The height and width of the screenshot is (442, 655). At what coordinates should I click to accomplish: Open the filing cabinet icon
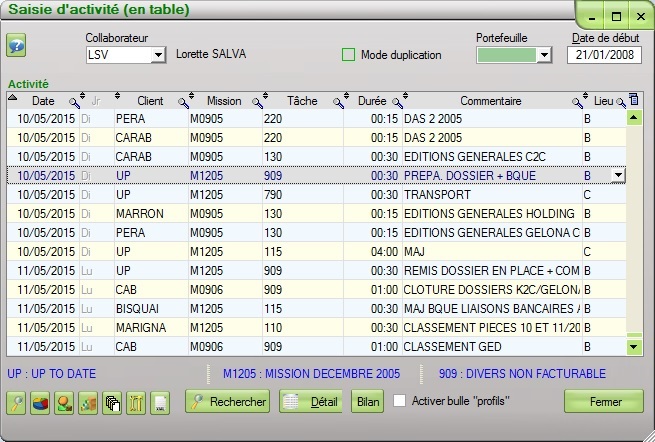click(88, 403)
